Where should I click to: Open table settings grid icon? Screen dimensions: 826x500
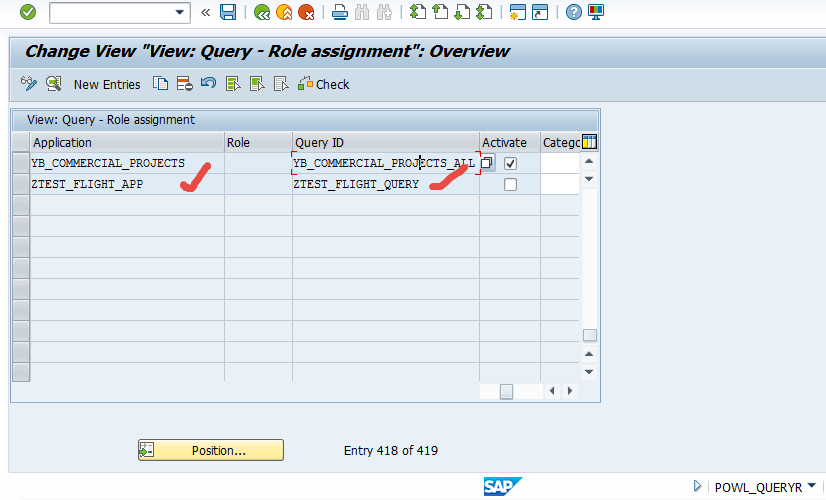coord(589,142)
